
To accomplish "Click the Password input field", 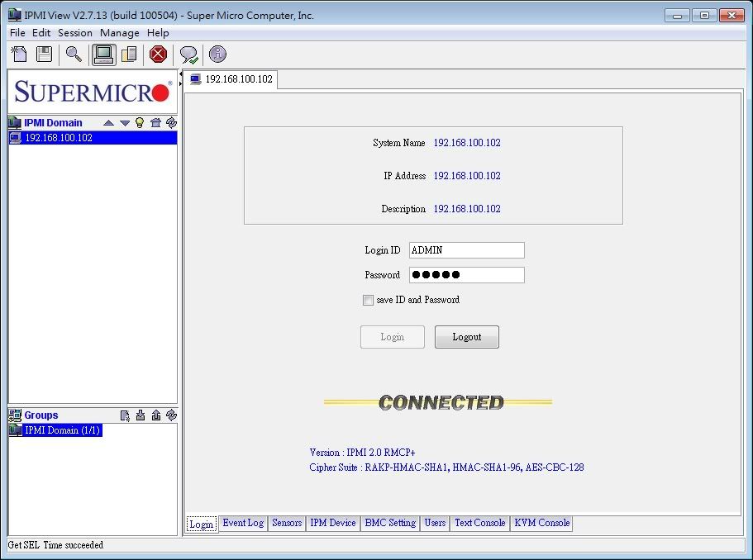I will [467, 275].
